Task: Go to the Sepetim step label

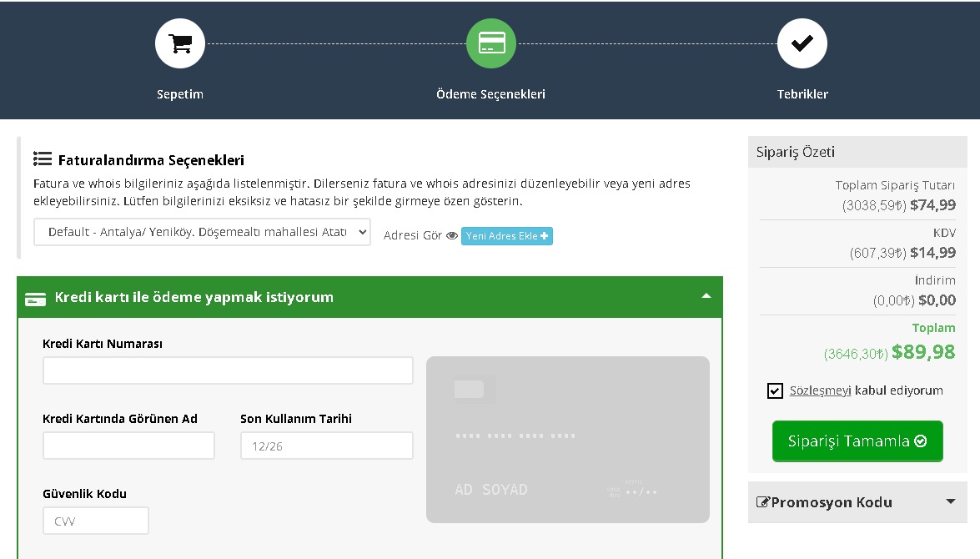Action: coord(180,94)
